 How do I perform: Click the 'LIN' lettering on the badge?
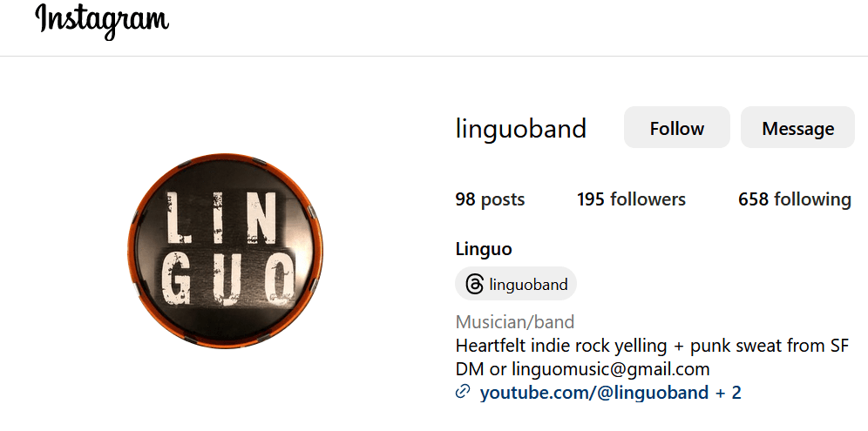click(220, 218)
